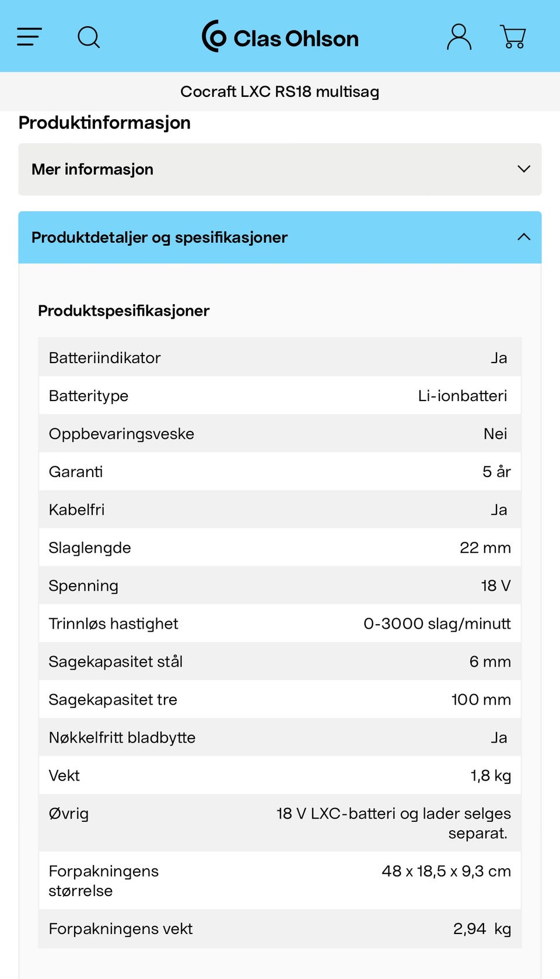This screenshot has width=560, height=979.
Task: Click the Mer informasjon section header
Action: (x=280, y=169)
